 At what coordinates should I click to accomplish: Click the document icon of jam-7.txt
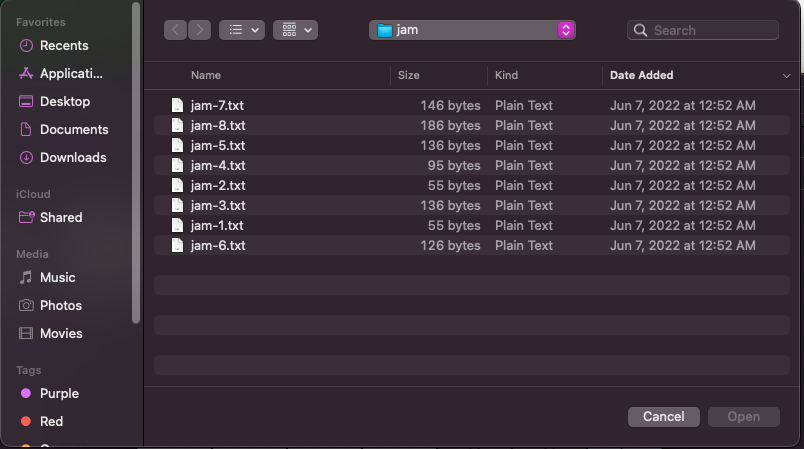177,106
